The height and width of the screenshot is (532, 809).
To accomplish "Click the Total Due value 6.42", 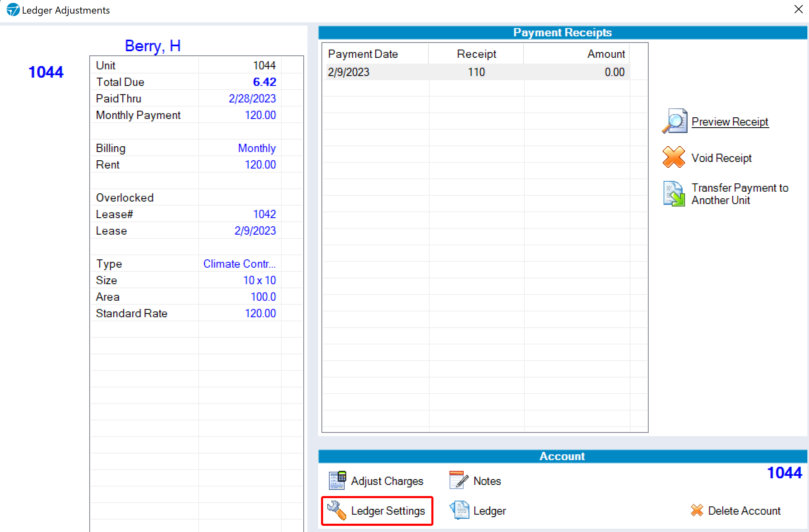I will [x=264, y=82].
